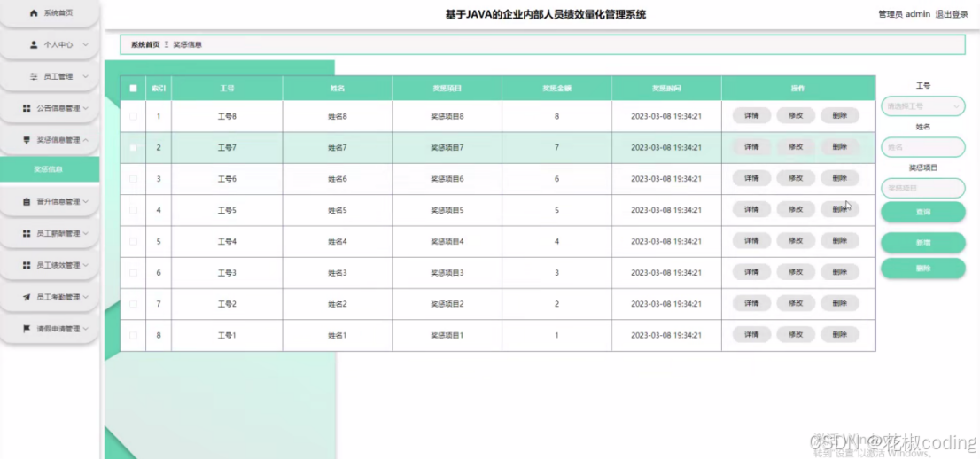Image resolution: width=980 pixels, height=460 pixels.
Task: Click the 新增 add button
Action: point(923,243)
